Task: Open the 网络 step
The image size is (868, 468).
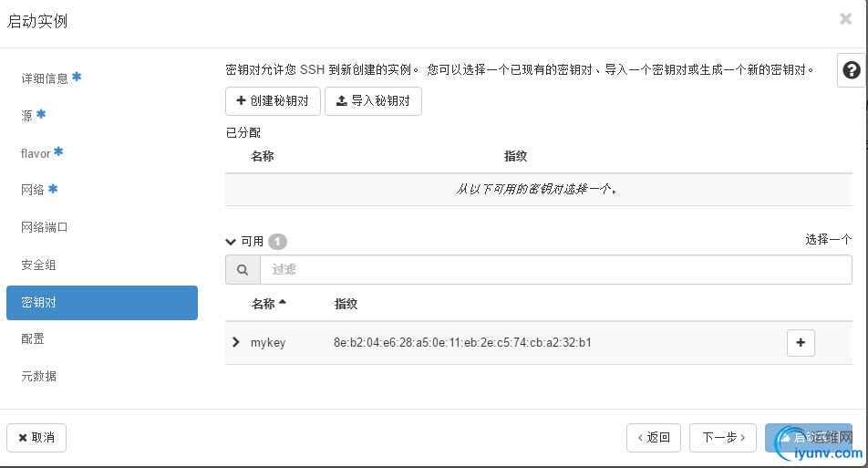Action: tap(39, 190)
